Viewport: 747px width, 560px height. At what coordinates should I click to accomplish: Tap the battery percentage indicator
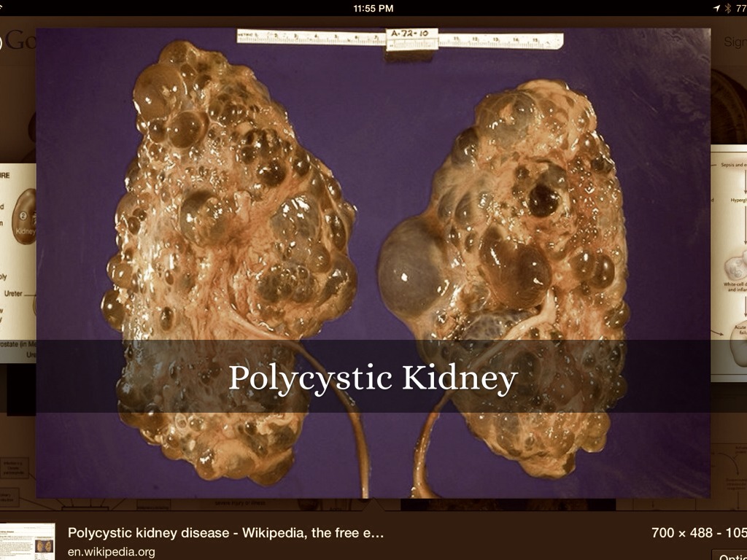pos(740,8)
